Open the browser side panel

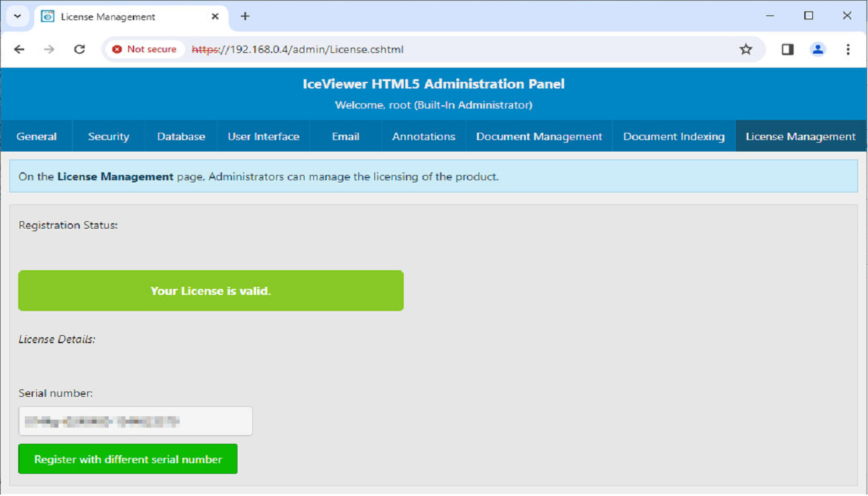788,49
